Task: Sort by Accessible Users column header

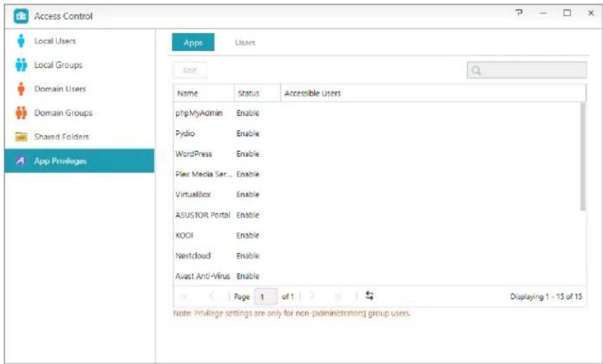Action: point(433,93)
